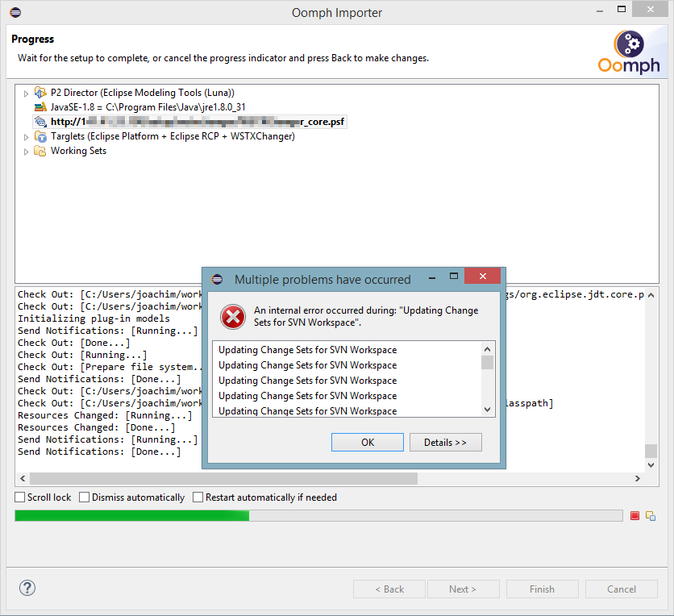Click log line 'Send Notifications: [Done...]' at bottom
This screenshot has width=674, height=616.
(x=99, y=452)
